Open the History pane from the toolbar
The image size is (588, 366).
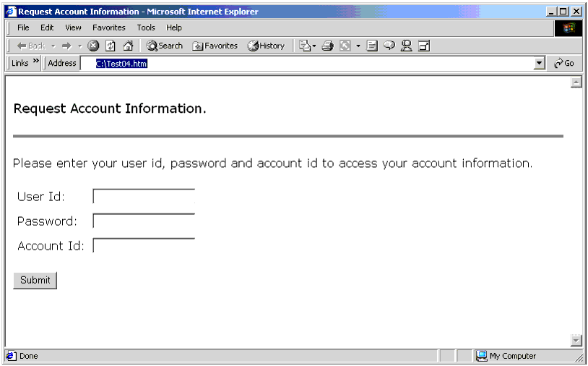[266, 46]
